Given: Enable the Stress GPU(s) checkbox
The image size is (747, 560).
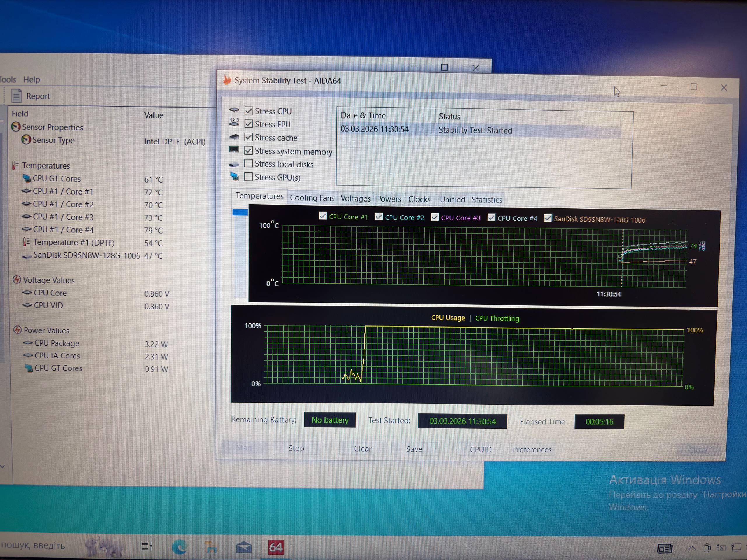Looking at the screenshot, I should tap(248, 176).
